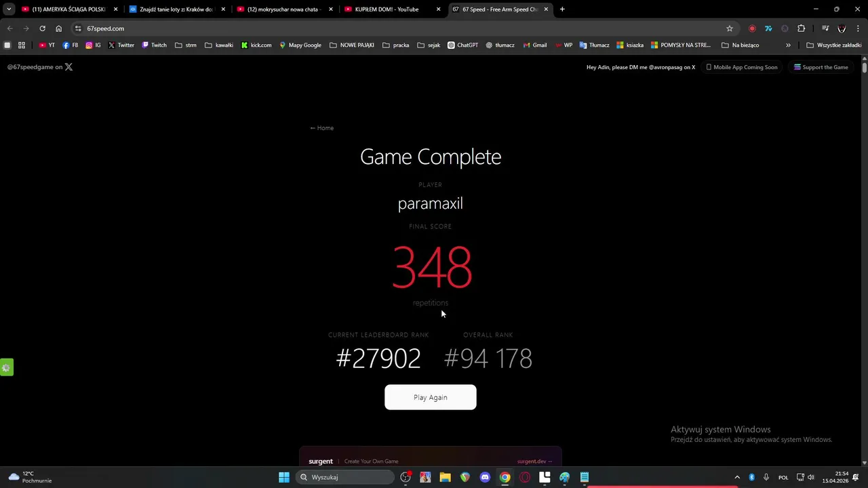Click Support the Game link

click(821, 67)
